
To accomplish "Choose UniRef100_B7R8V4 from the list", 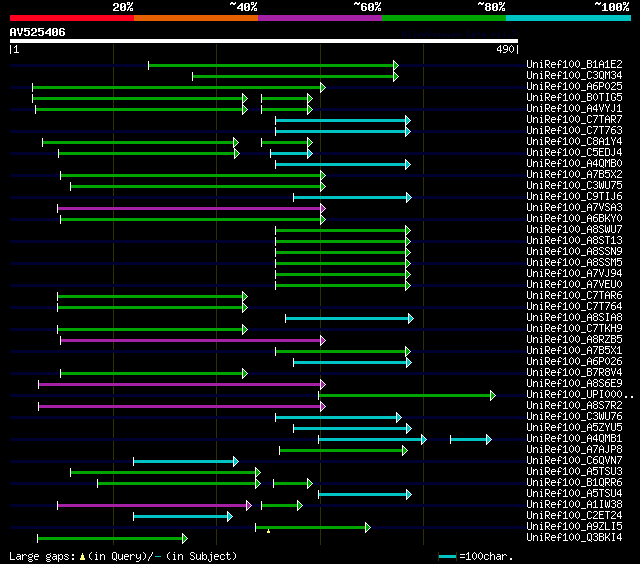I will (x=574, y=373).
